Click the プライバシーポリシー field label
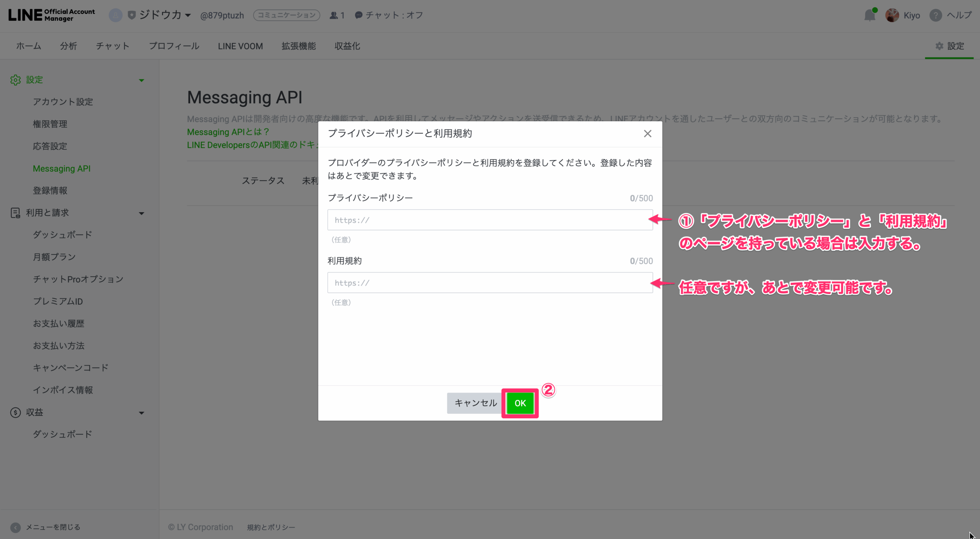980x539 pixels. click(x=370, y=198)
